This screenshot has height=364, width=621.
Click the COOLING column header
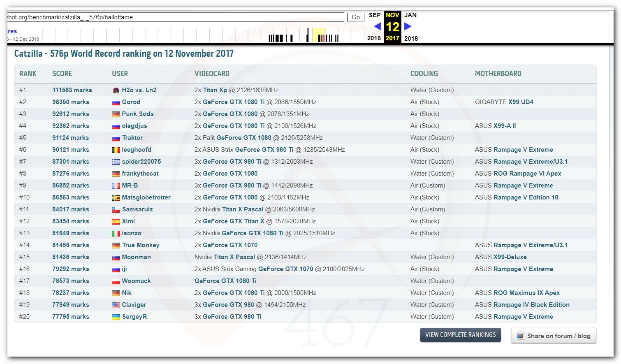point(424,74)
